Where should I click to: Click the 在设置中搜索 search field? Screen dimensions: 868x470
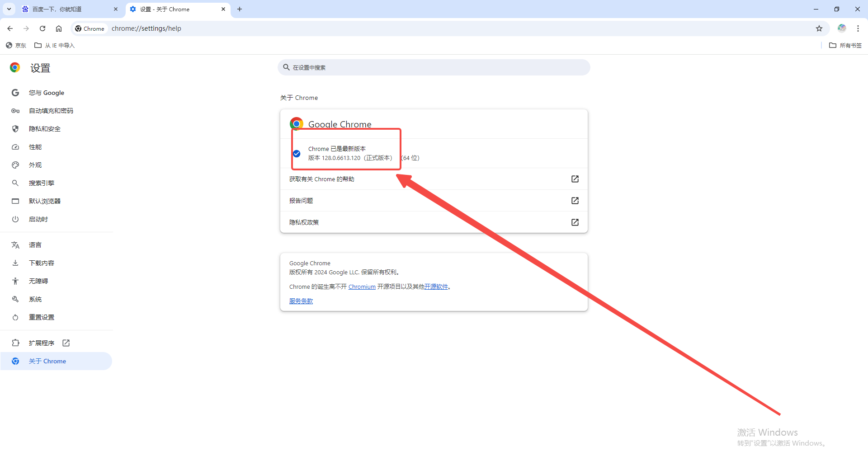(x=434, y=67)
